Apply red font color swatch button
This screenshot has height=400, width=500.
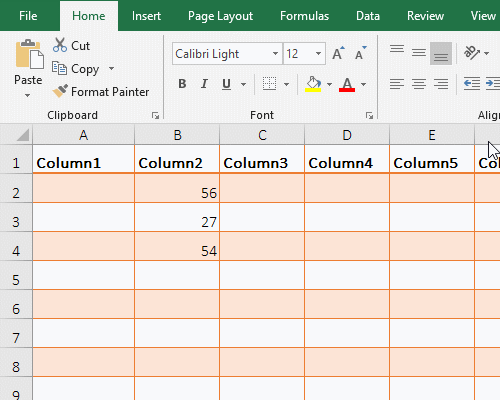pos(347,84)
